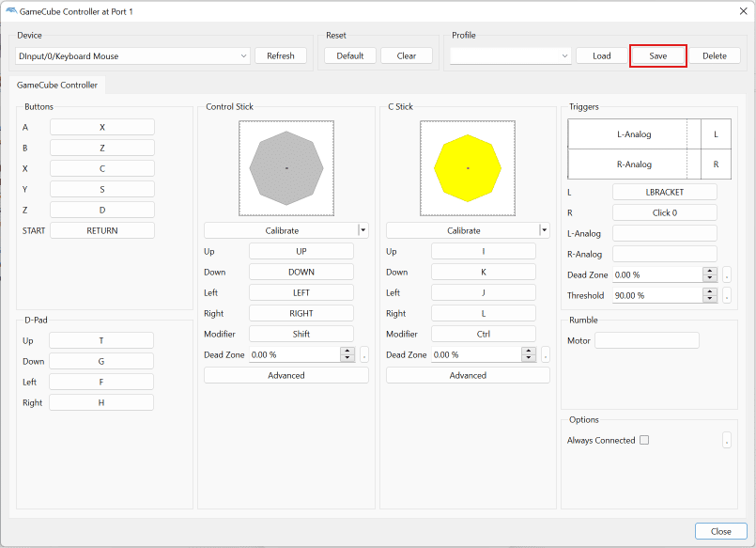Open Advanced settings under Control Stick
This screenshot has height=548, width=756.
point(286,375)
